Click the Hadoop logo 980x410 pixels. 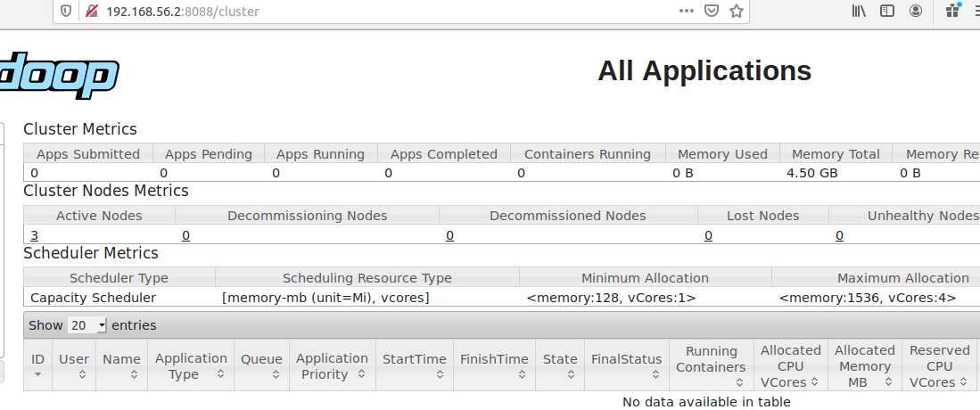(x=59, y=78)
